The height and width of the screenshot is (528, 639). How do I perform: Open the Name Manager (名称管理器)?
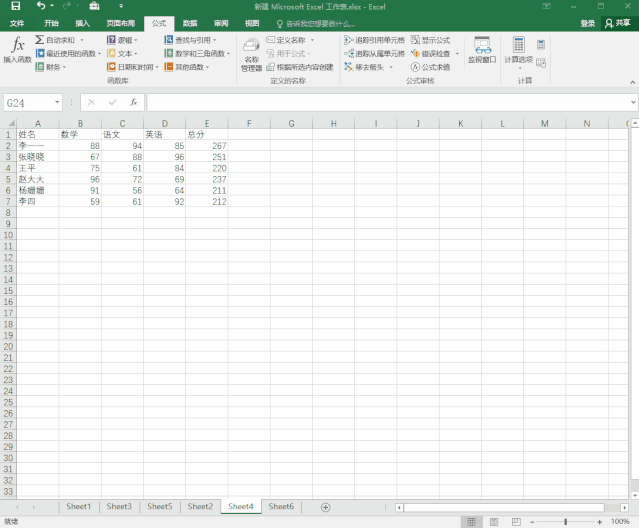point(251,54)
